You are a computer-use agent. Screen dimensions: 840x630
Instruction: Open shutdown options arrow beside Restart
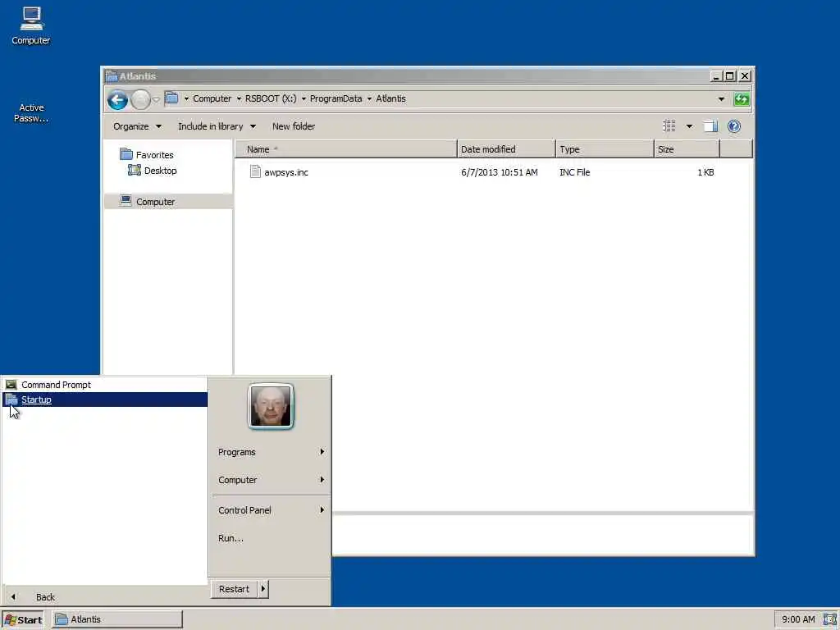click(x=263, y=589)
